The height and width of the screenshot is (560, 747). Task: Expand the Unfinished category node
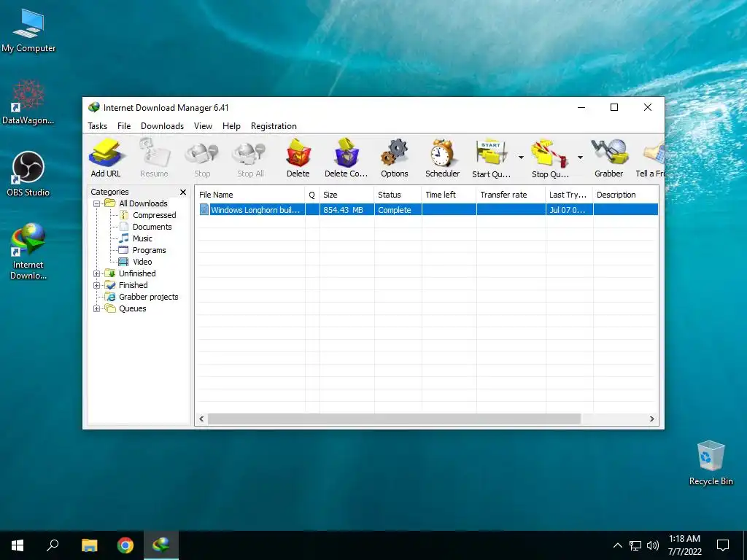97,274
